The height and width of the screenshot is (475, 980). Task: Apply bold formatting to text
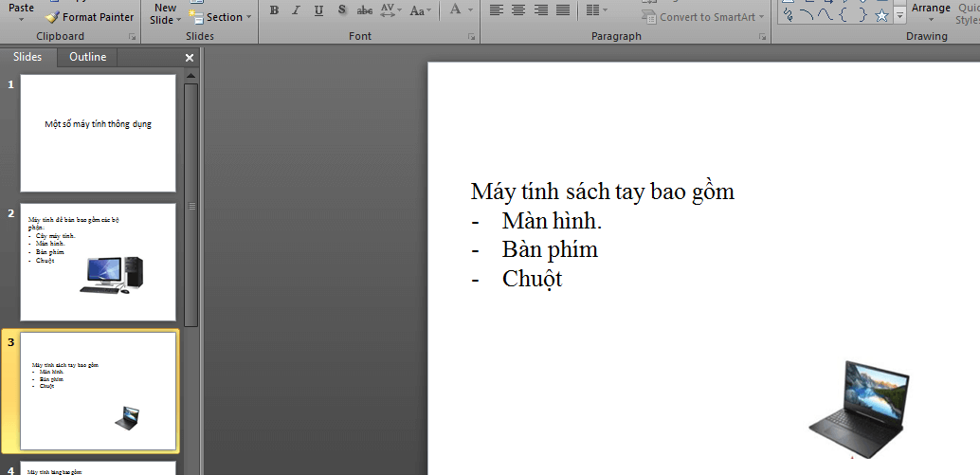coord(274,10)
